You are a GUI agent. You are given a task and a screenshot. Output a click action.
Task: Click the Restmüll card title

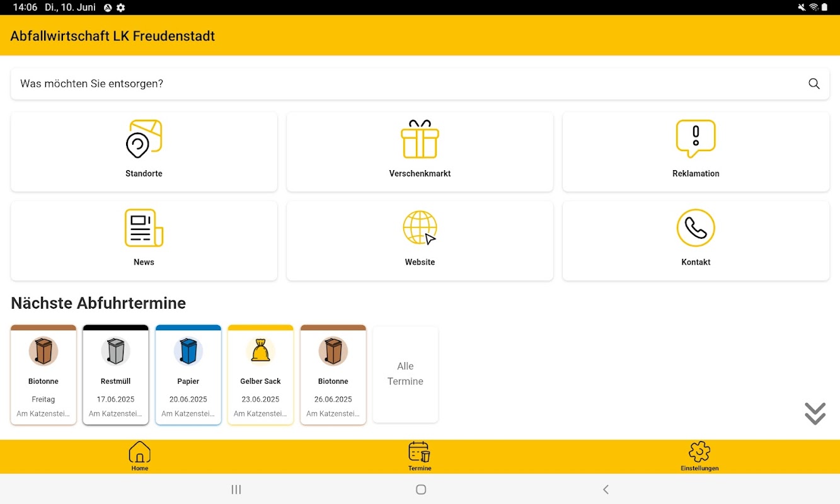click(x=116, y=381)
